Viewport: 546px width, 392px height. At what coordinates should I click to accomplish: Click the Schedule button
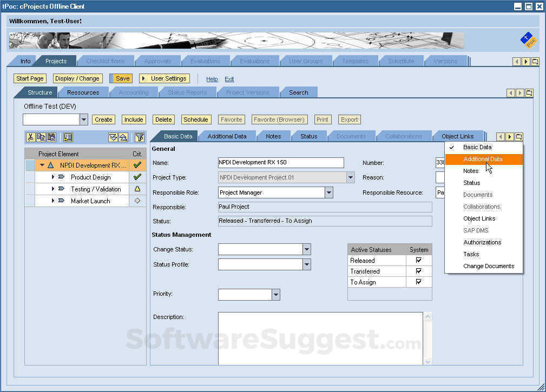196,119
